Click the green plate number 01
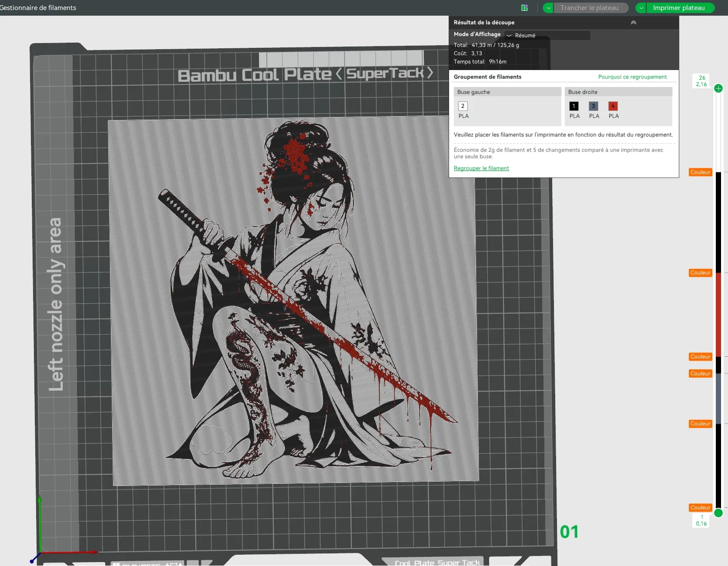This screenshot has width=728, height=566. pyautogui.click(x=569, y=532)
